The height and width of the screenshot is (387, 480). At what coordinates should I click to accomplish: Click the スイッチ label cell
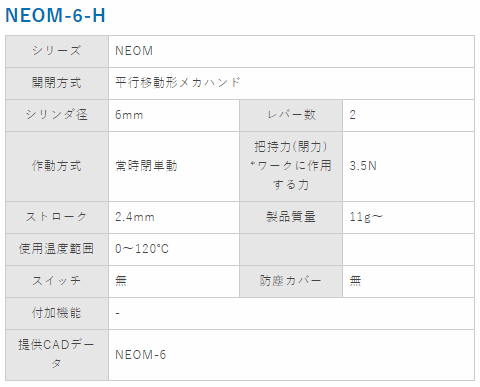[x=57, y=281]
